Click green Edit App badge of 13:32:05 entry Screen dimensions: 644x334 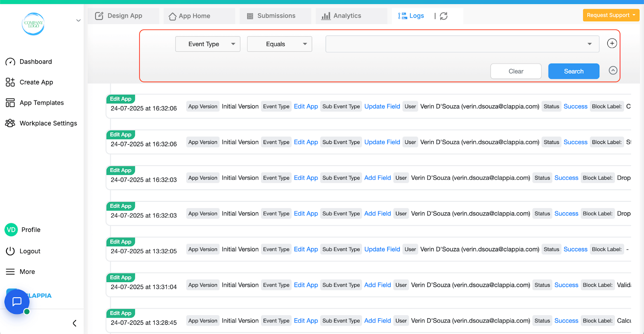pyautogui.click(x=120, y=242)
